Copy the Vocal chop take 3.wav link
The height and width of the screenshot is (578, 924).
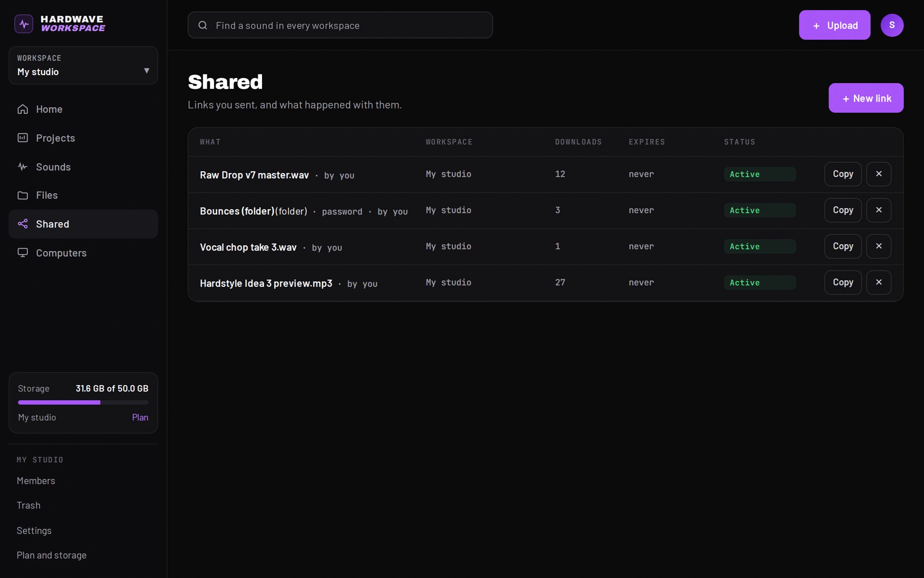click(x=843, y=246)
